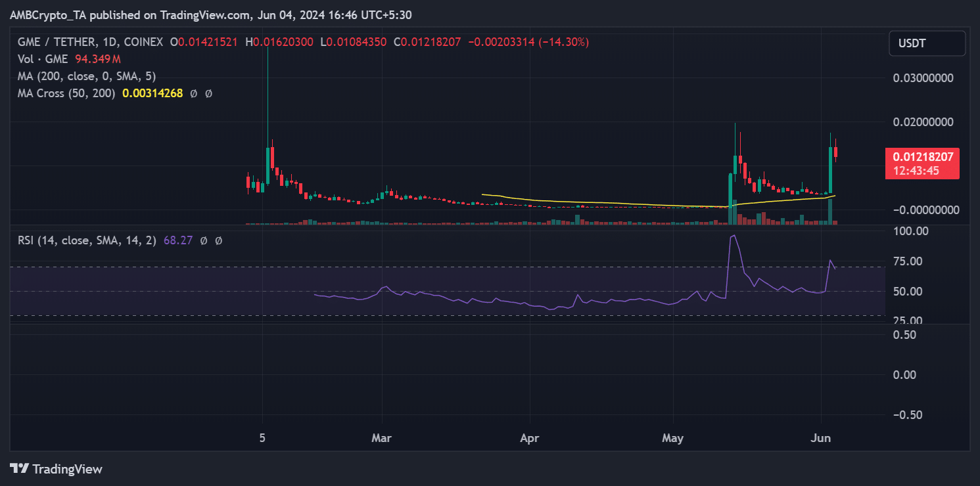Click the low price value L0.01084350
This screenshot has width=980, height=486.
pyautogui.click(x=353, y=42)
